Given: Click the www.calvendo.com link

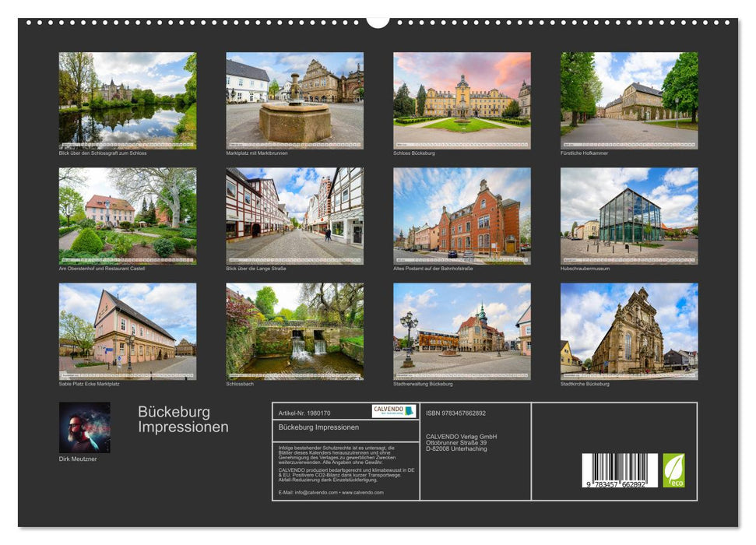Looking at the screenshot, I should [364, 493].
